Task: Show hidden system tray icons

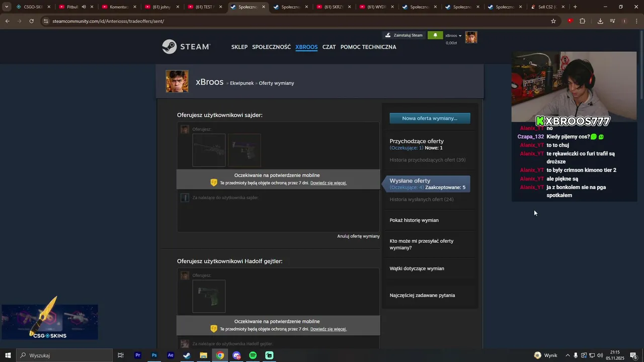Action: tap(568, 355)
